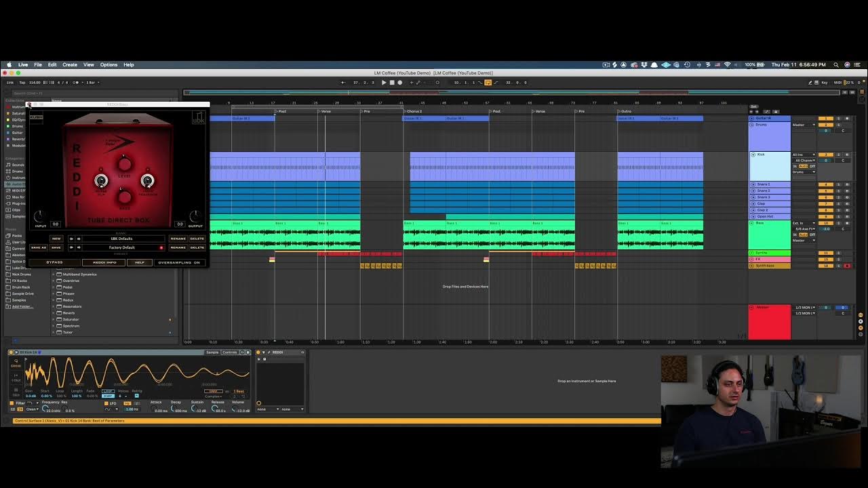The width and height of the screenshot is (868, 488).
Task: Open the File menu
Action: point(38,64)
